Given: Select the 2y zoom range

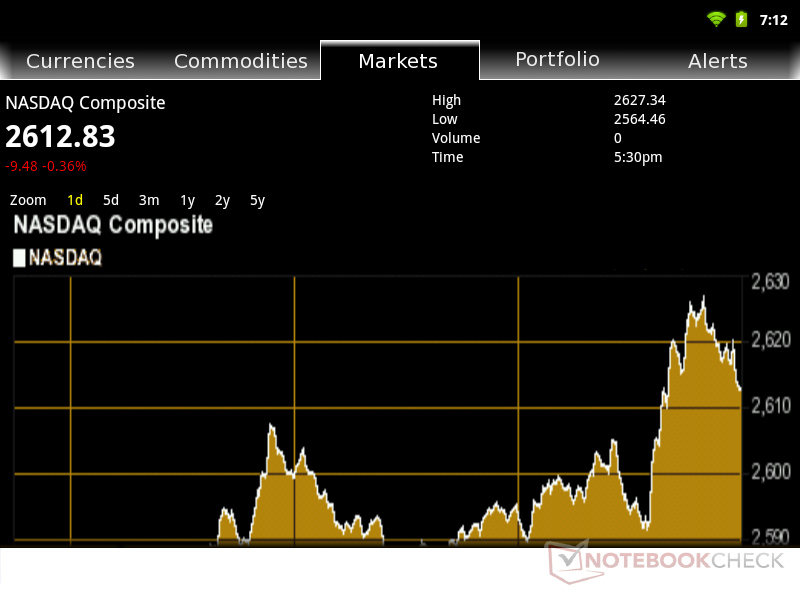Looking at the screenshot, I should pyautogui.click(x=222, y=201).
